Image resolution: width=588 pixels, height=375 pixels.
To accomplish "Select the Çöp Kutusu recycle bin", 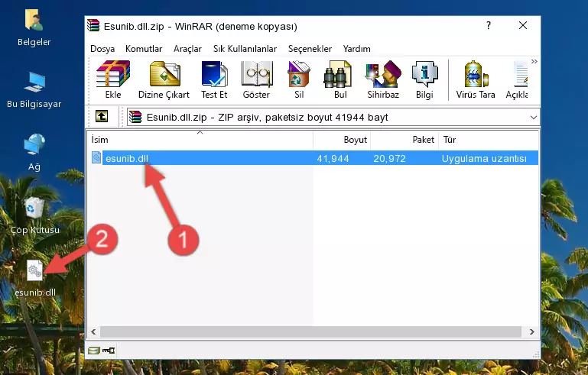I will [x=34, y=216].
